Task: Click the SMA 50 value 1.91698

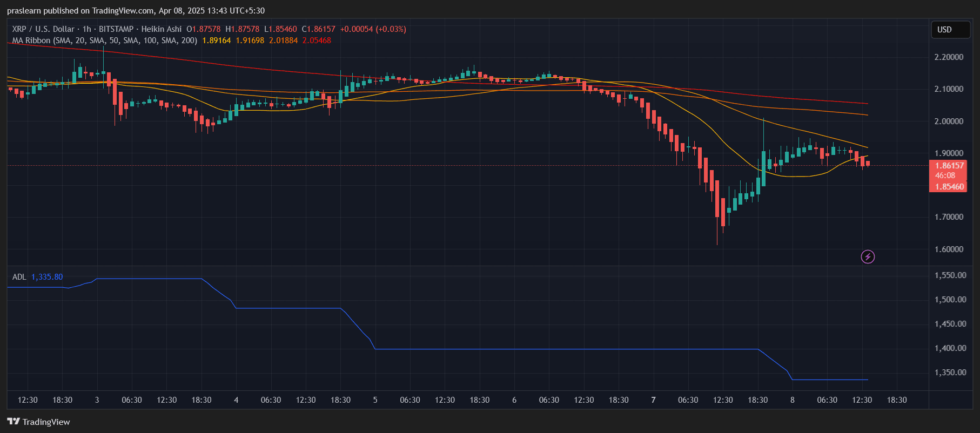Action: pos(250,40)
